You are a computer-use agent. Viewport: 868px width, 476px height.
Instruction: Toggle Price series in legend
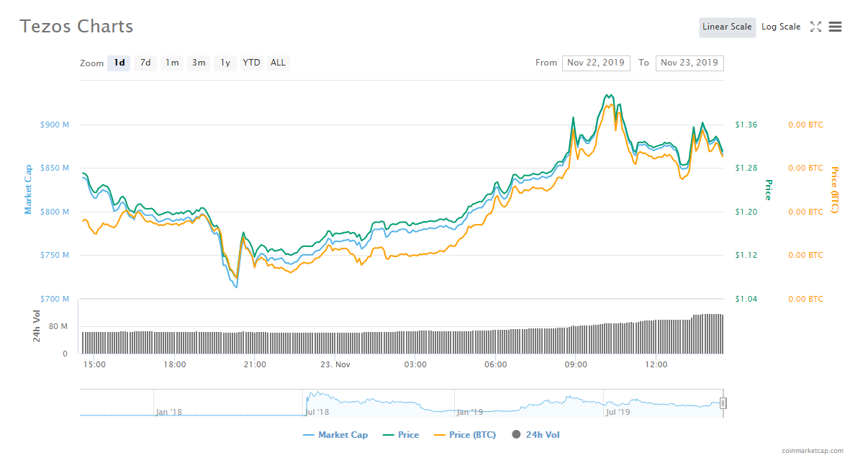tap(401, 435)
